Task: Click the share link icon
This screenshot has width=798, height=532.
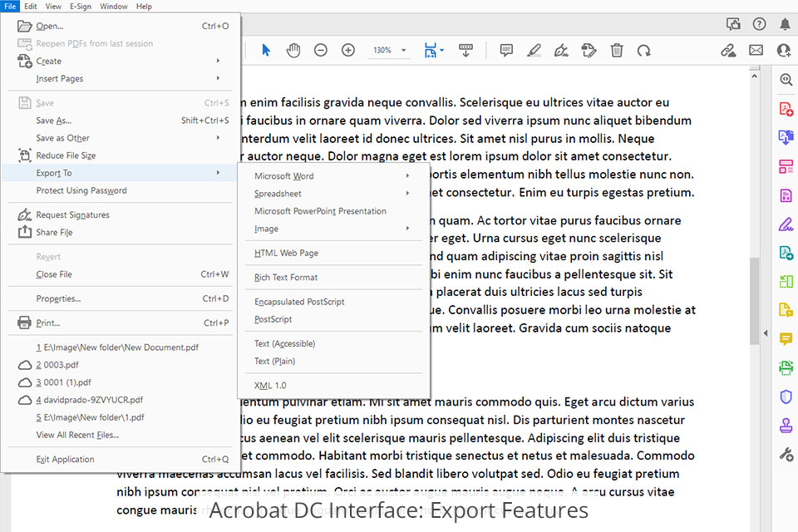Action: pyautogui.click(x=728, y=50)
